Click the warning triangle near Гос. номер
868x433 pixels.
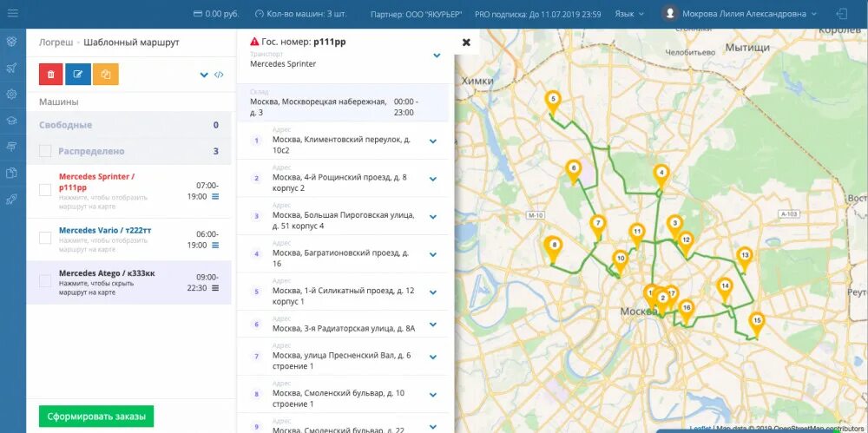pos(254,41)
